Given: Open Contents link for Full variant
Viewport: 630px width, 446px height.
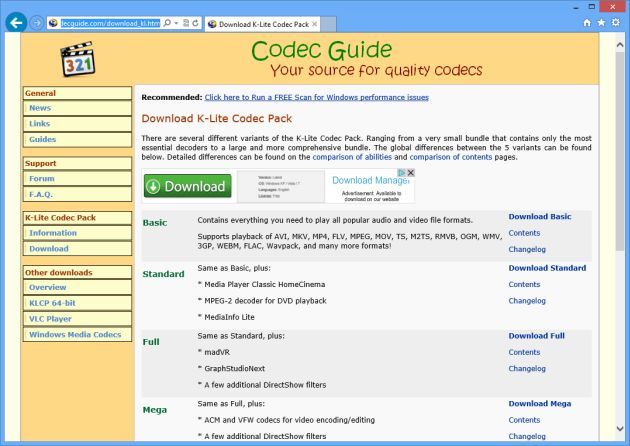Looking at the screenshot, I should point(524,352).
